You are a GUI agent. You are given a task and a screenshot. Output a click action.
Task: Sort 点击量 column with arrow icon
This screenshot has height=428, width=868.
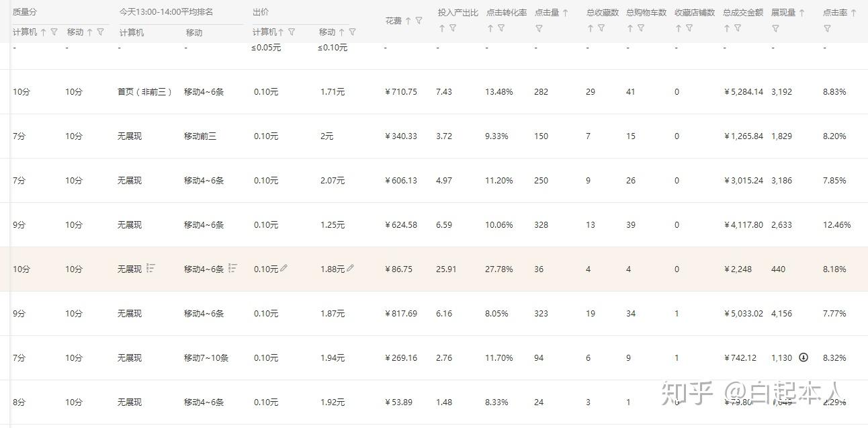coord(565,13)
